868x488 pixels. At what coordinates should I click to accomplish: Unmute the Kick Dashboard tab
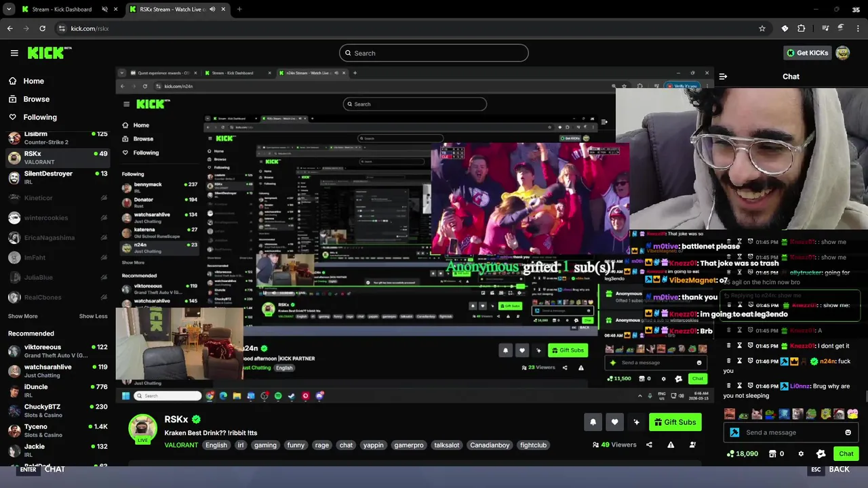(104, 9)
